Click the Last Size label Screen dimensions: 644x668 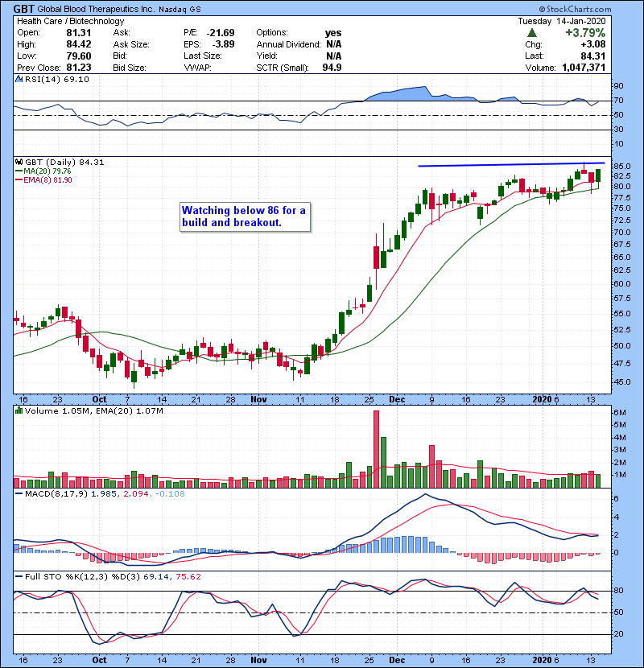[x=202, y=56]
